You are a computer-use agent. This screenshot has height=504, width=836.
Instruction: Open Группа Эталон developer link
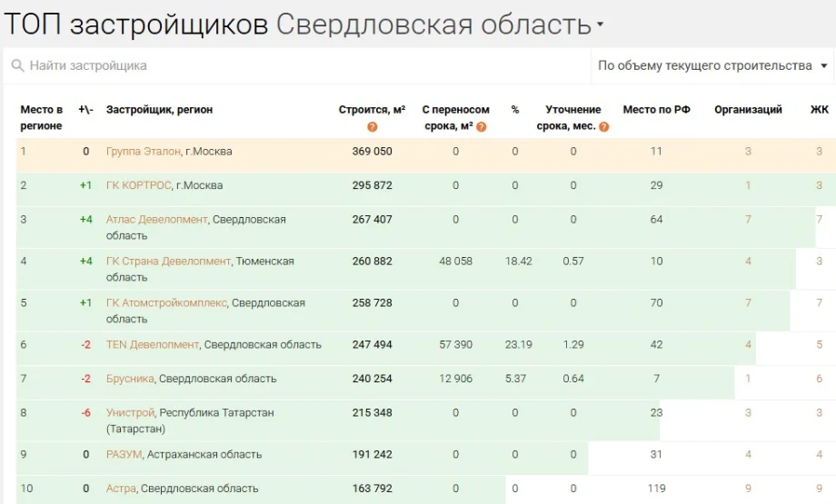(x=143, y=152)
